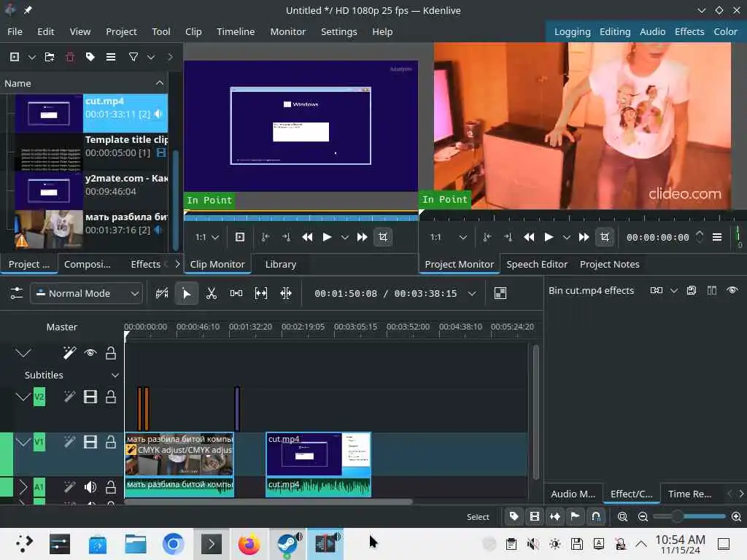Rewind in the Project Monitor

coord(529,237)
